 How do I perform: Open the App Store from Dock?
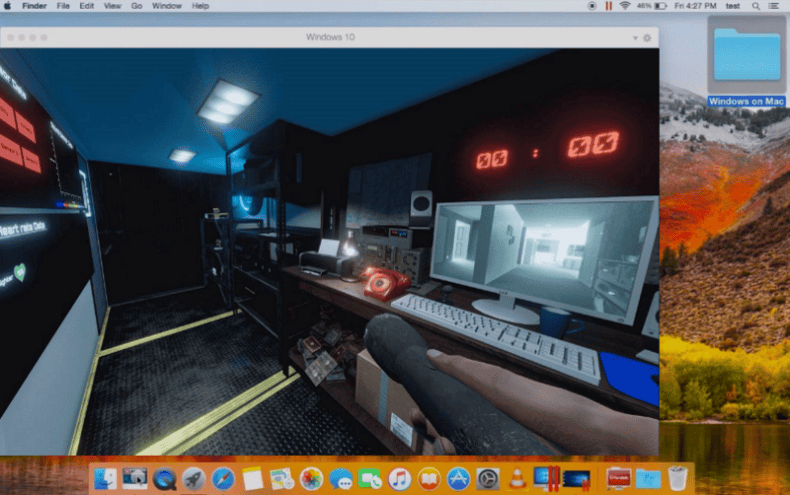coord(458,478)
